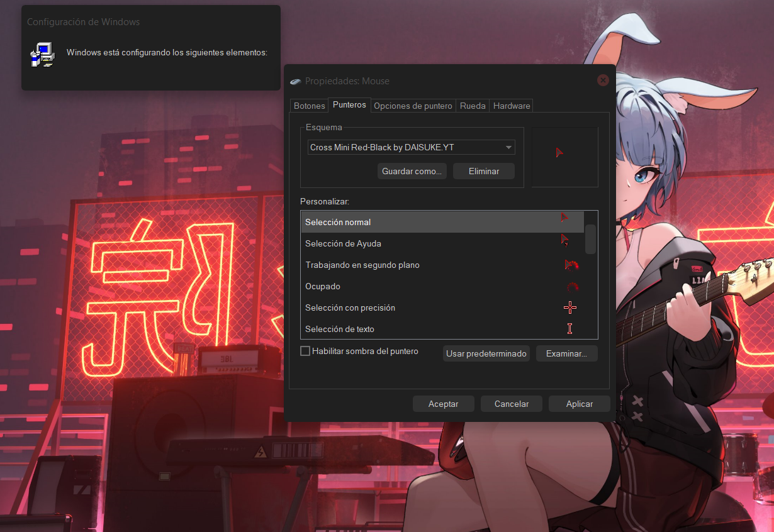Click the mouse icon in the title bar
Screen dimensions: 774x532
[295, 80]
